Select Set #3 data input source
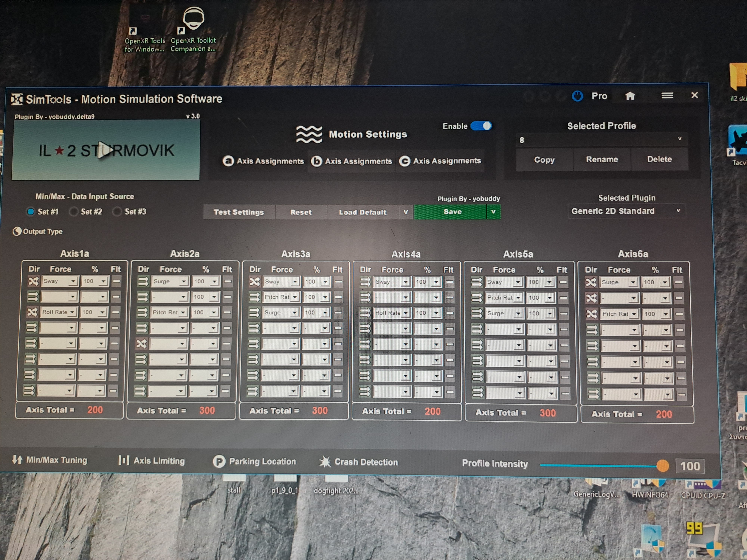Image resolution: width=747 pixels, height=560 pixels. click(117, 212)
